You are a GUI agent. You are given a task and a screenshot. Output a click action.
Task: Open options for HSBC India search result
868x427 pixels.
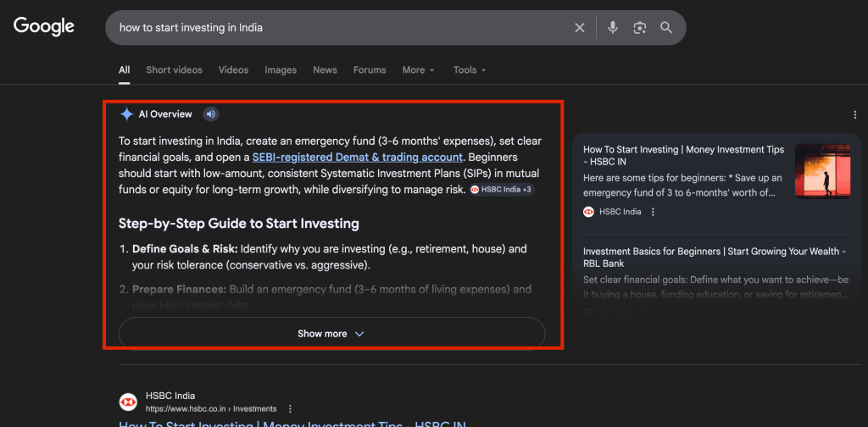[x=290, y=408]
